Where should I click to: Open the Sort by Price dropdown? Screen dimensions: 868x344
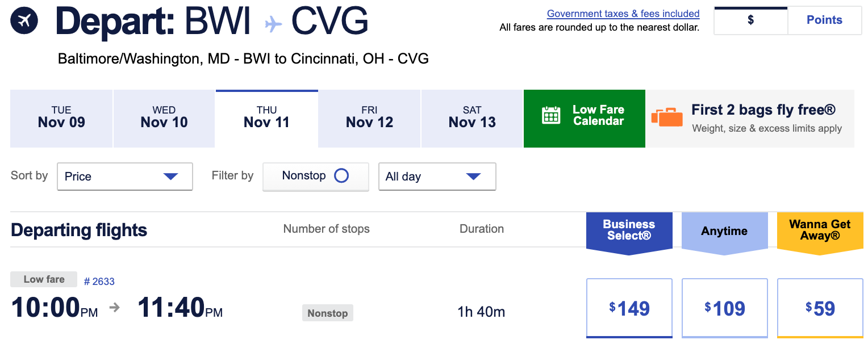(x=124, y=177)
